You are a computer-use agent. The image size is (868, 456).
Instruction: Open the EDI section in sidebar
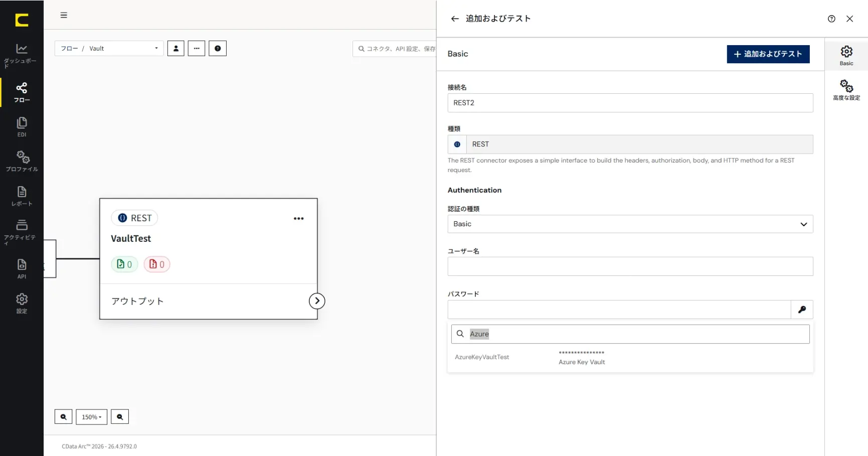pos(22,127)
